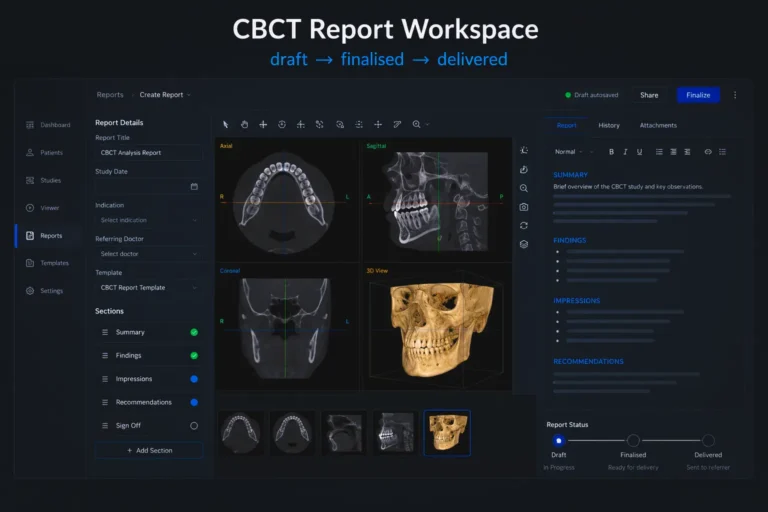
Task: Click the Draft autosaved status text
Action: [x=596, y=95]
